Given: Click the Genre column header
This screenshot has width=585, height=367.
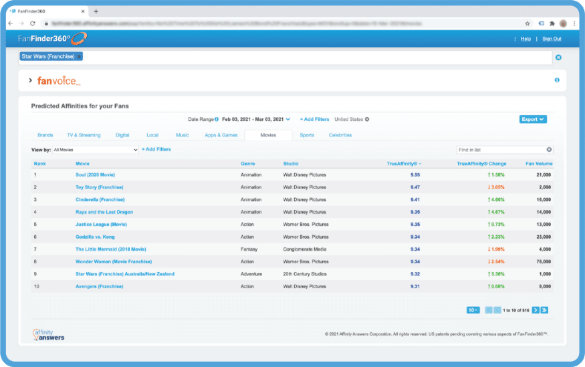Looking at the screenshot, I should [x=248, y=164].
